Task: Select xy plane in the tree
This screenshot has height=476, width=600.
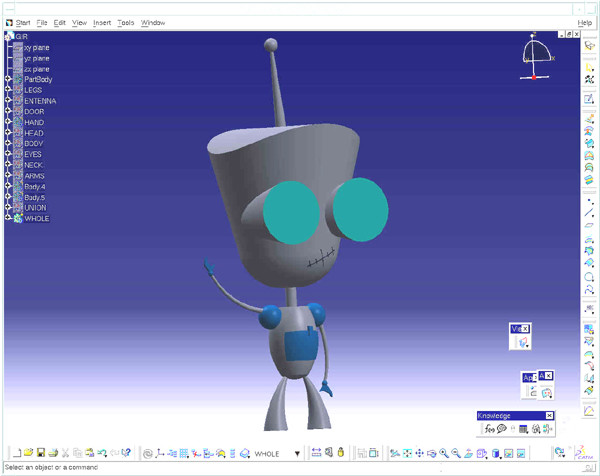Action: (x=37, y=48)
